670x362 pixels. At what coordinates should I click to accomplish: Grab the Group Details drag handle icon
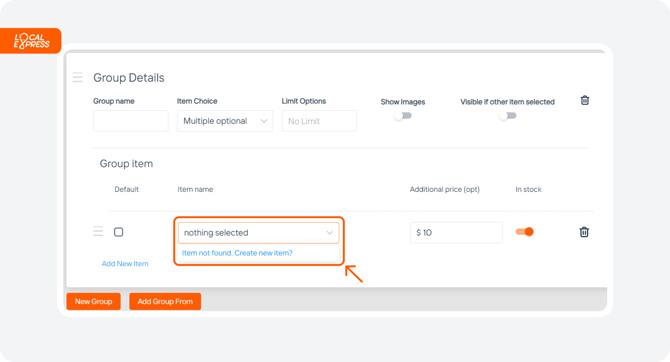point(77,77)
